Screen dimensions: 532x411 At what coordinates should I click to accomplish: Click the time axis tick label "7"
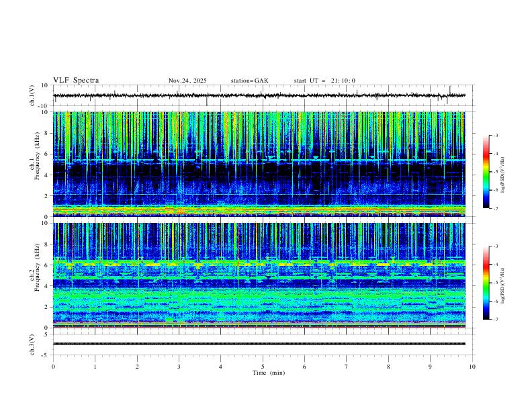coord(347,367)
